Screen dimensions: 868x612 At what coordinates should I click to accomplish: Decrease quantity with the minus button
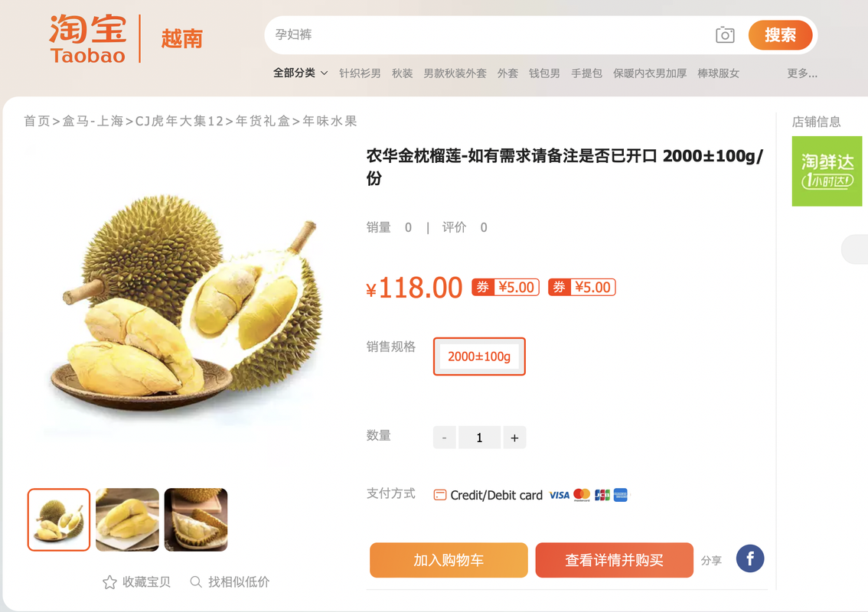[445, 438]
